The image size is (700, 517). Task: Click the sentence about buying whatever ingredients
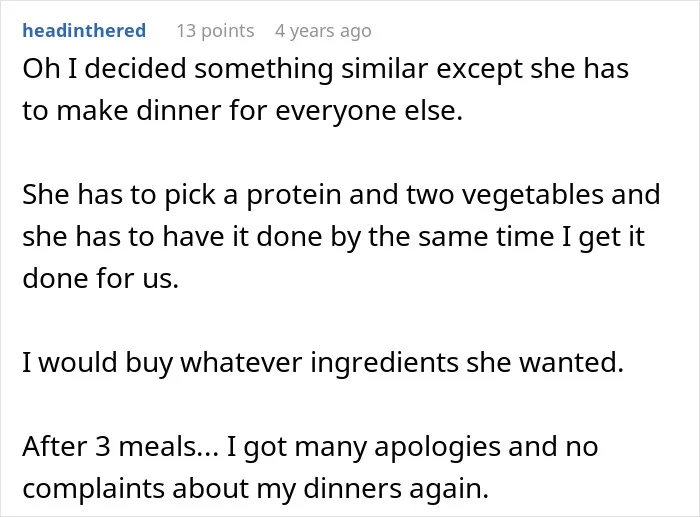pos(323,362)
